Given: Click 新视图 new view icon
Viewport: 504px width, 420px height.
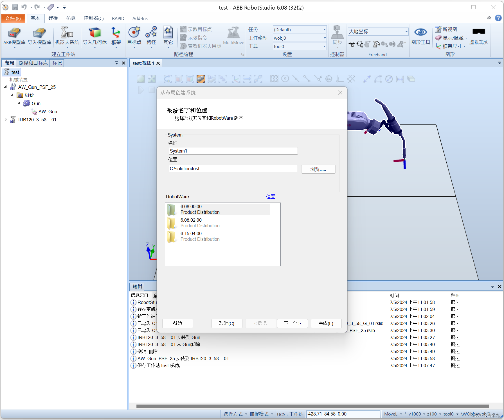Looking at the screenshot, I should 438,29.
